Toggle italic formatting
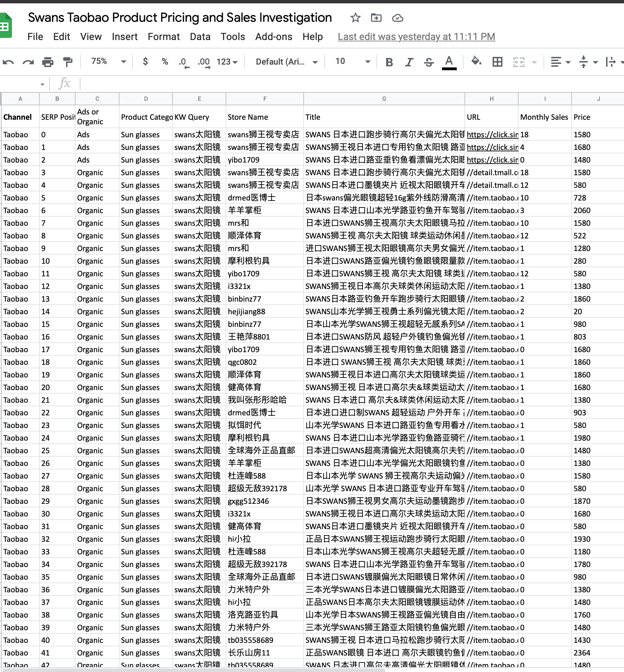Screen dimensions: 624x672 [x=409, y=62]
